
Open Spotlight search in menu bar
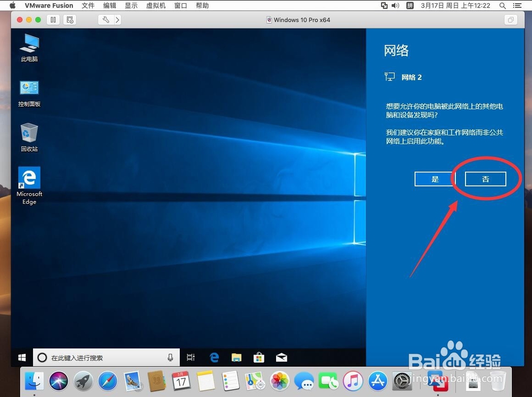point(503,5)
